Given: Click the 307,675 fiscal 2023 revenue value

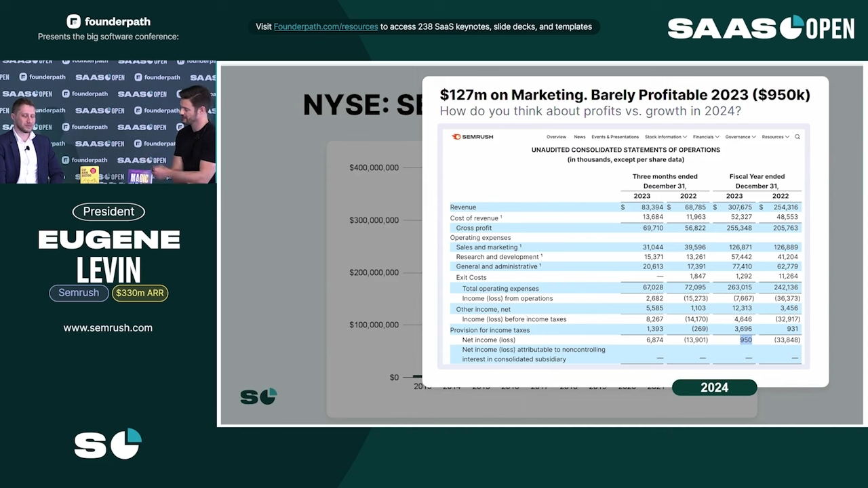Looking at the screenshot, I should tap(740, 207).
